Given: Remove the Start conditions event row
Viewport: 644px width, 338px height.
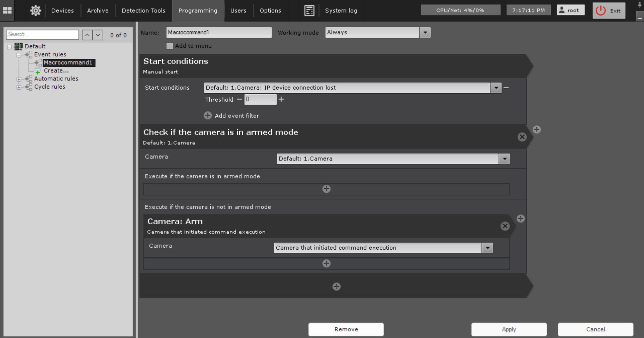Looking at the screenshot, I should (x=506, y=88).
